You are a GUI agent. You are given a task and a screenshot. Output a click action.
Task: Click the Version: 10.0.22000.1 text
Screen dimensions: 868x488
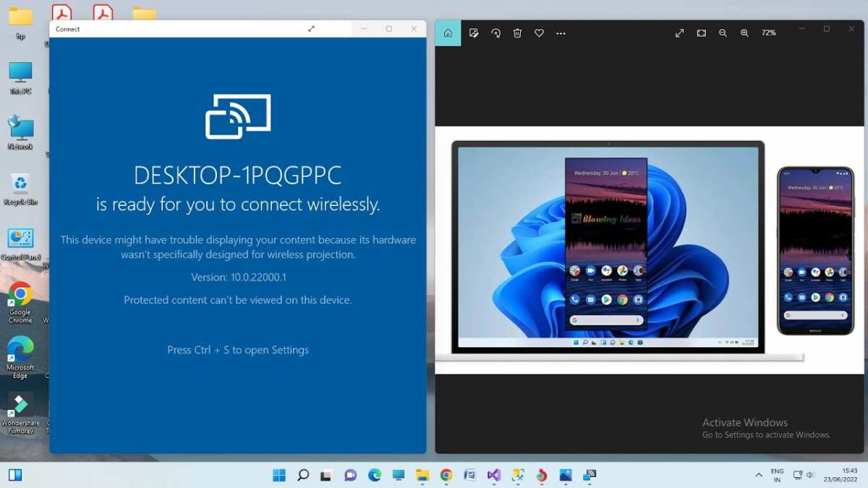(238, 277)
